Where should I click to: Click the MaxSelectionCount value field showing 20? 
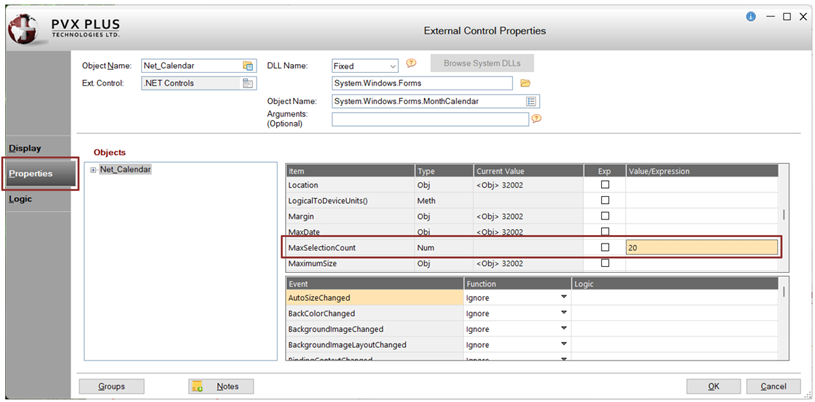pyautogui.click(x=702, y=248)
